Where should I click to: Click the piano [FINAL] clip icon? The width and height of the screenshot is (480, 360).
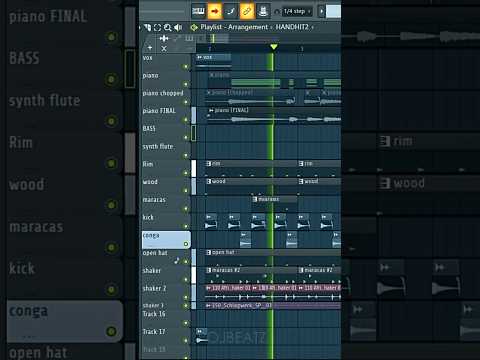[x=211, y=110]
